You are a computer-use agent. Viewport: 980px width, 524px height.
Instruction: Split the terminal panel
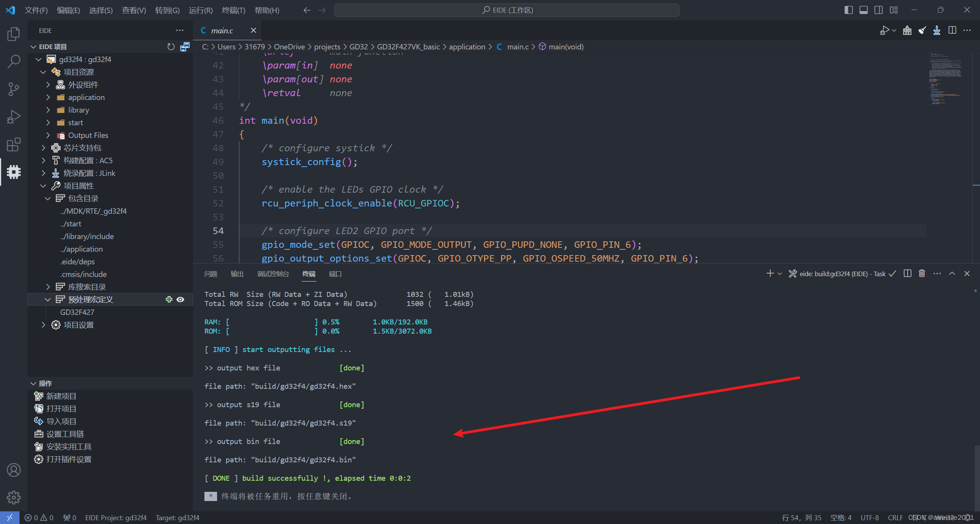point(907,273)
